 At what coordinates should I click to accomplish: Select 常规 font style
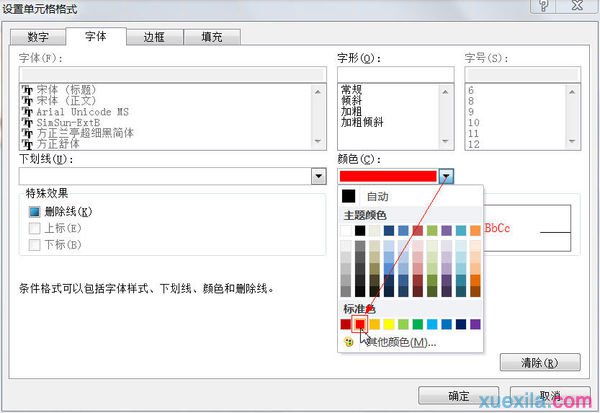pos(351,90)
